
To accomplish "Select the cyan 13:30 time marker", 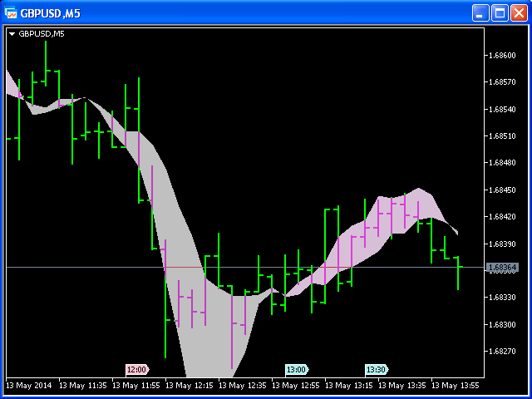I will [377, 369].
